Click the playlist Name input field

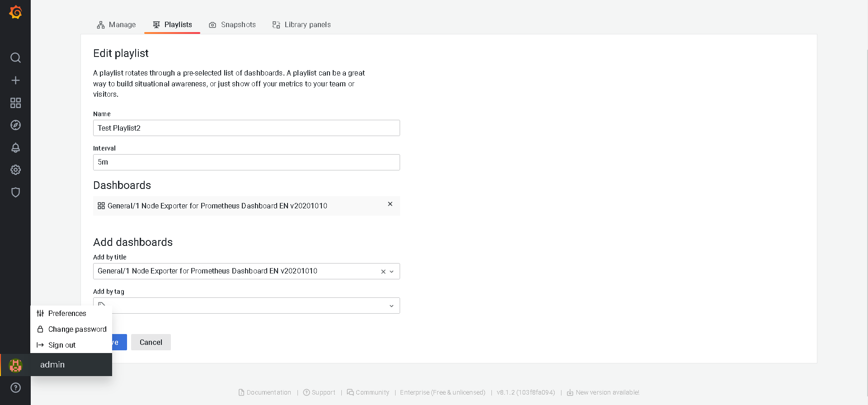246,128
